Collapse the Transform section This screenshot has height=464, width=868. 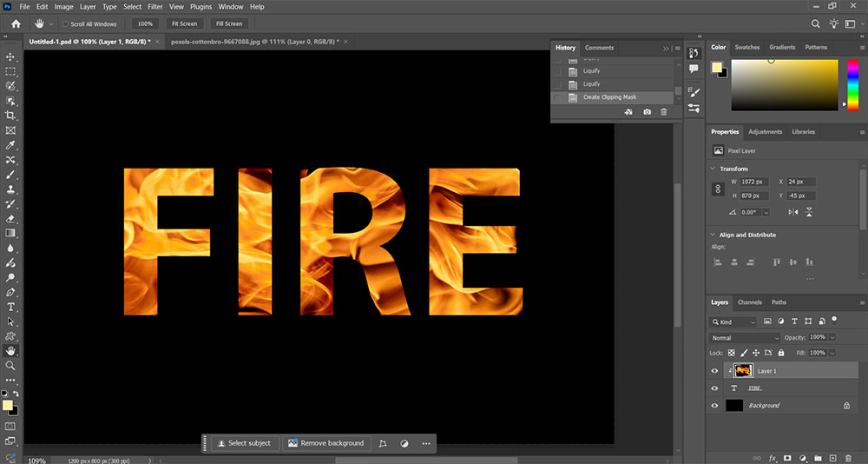click(713, 169)
